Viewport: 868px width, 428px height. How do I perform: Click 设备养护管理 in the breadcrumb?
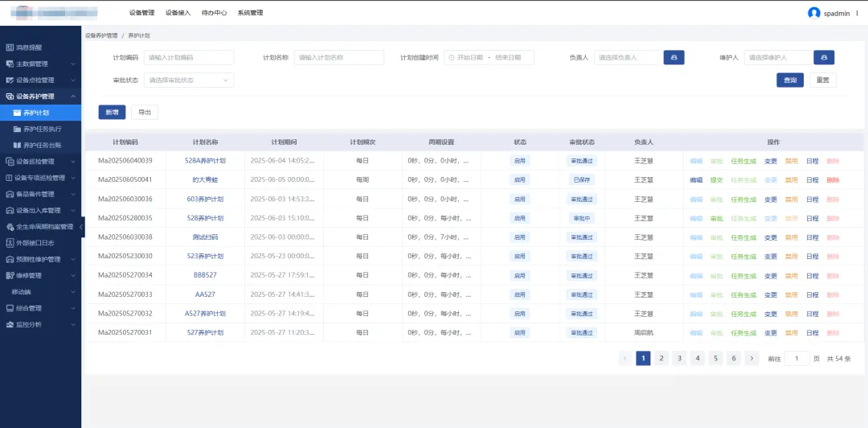(x=101, y=35)
